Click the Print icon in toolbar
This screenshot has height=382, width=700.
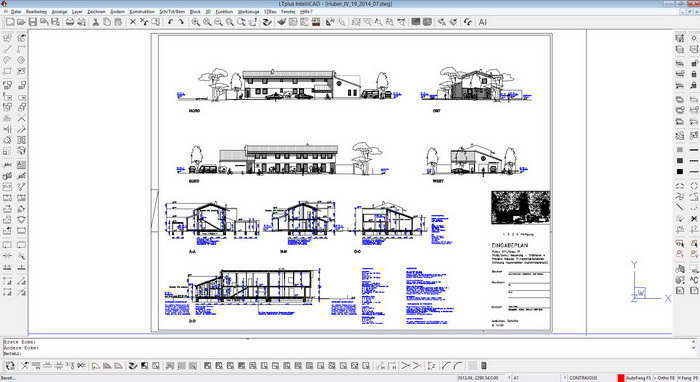[70, 22]
